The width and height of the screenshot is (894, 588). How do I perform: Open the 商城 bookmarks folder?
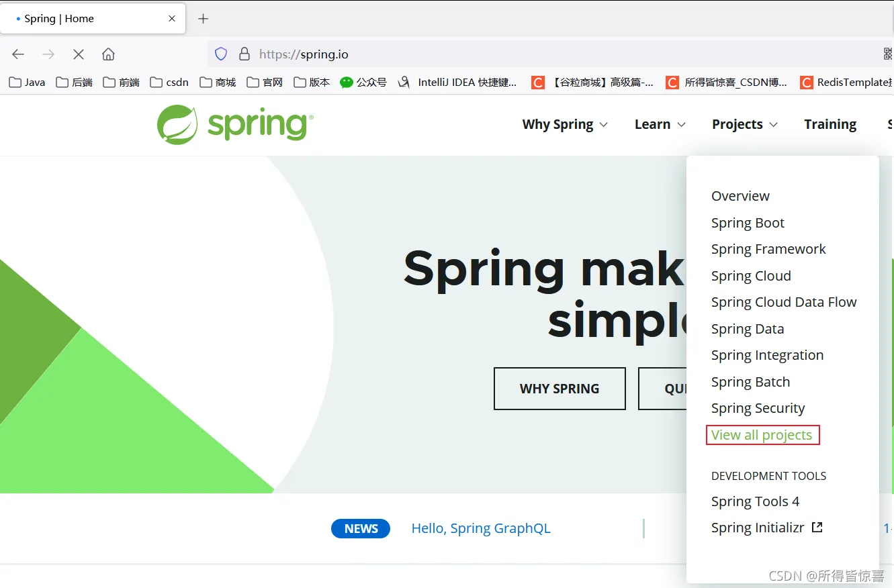(x=218, y=83)
